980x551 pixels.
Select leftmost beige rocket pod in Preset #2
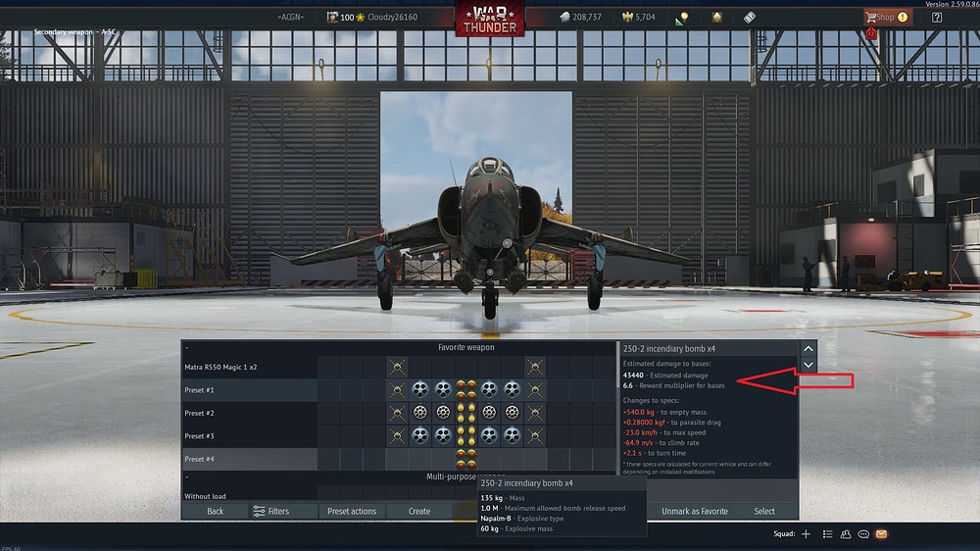pos(420,413)
